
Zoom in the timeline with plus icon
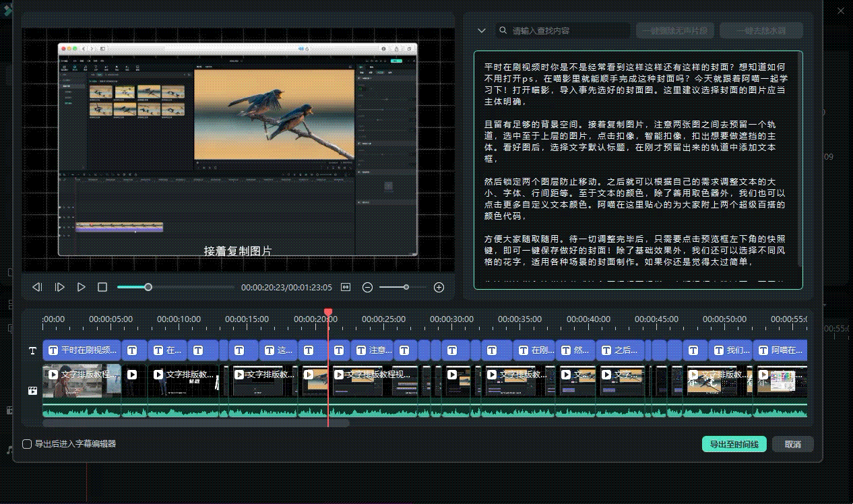(x=439, y=287)
